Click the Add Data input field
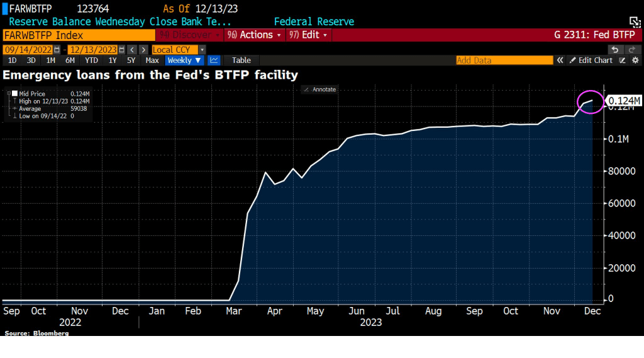The image size is (644, 358). click(x=504, y=60)
